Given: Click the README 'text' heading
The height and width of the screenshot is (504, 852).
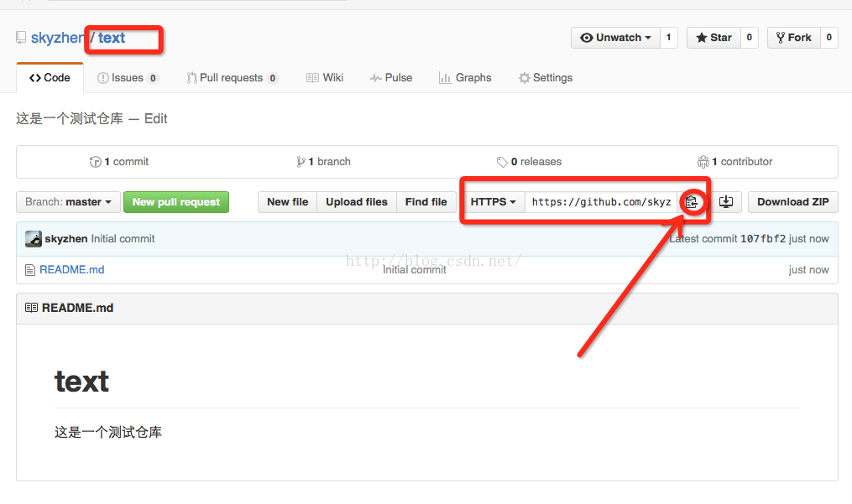Looking at the screenshot, I should [x=81, y=382].
